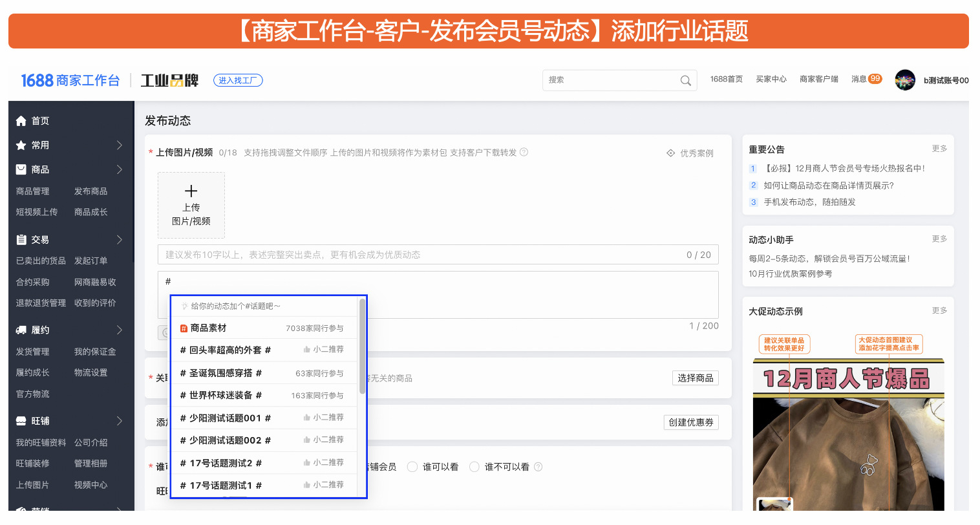Collapse the 交易 sidebar section chevron
Image resolution: width=980 pixels, height=525 pixels.
[x=120, y=240]
